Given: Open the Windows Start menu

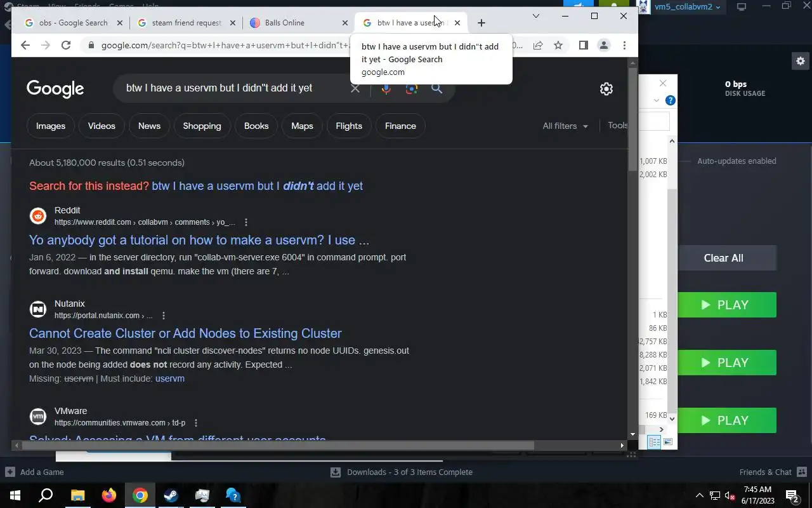Looking at the screenshot, I should pos(15,495).
